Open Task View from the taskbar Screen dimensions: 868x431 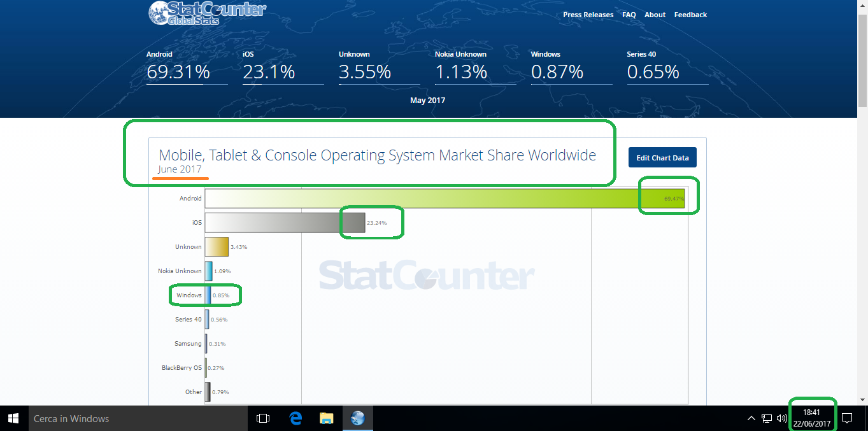click(x=262, y=418)
